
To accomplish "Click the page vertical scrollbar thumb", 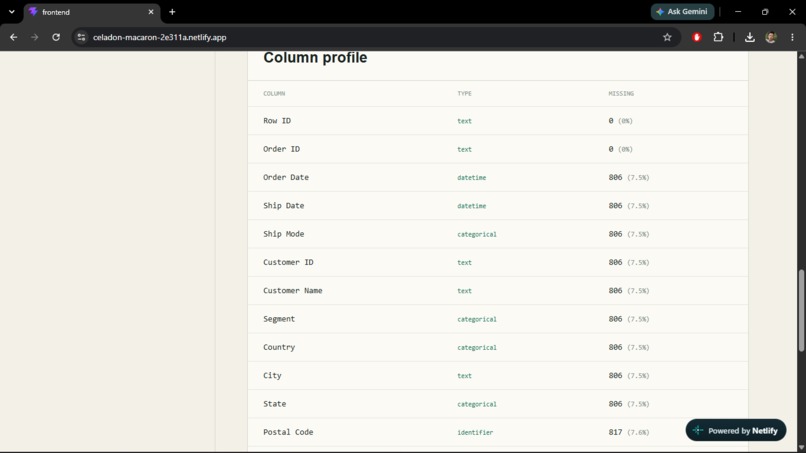I will tap(801, 310).
